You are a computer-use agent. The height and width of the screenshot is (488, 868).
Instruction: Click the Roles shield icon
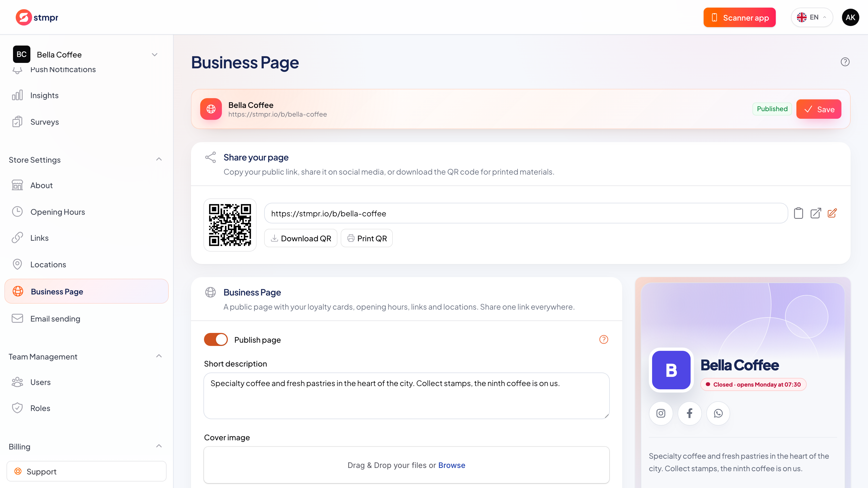coord(17,408)
